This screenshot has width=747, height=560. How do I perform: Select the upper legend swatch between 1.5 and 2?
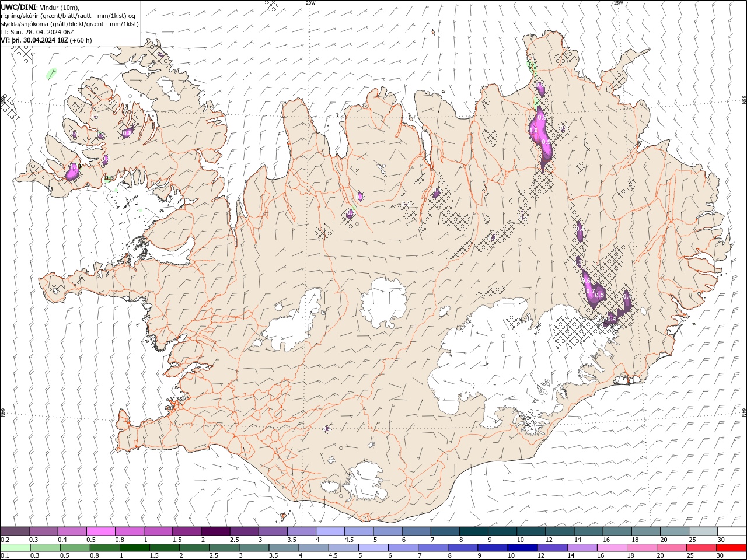(186, 531)
